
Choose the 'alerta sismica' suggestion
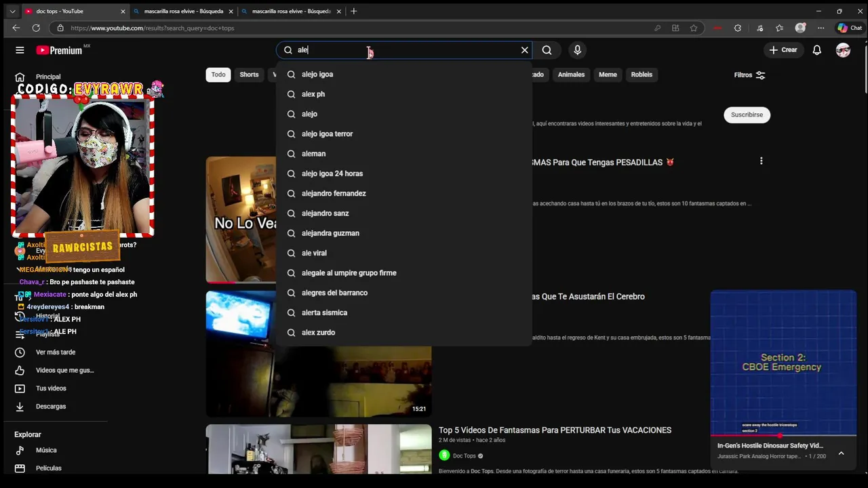point(404,312)
